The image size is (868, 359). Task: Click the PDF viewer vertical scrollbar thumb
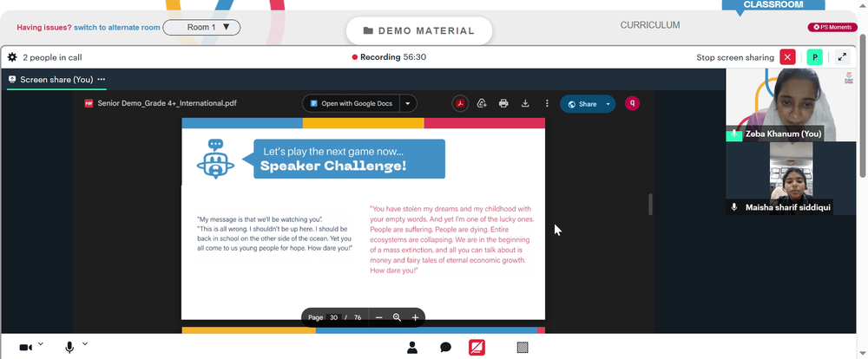[650, 204]
